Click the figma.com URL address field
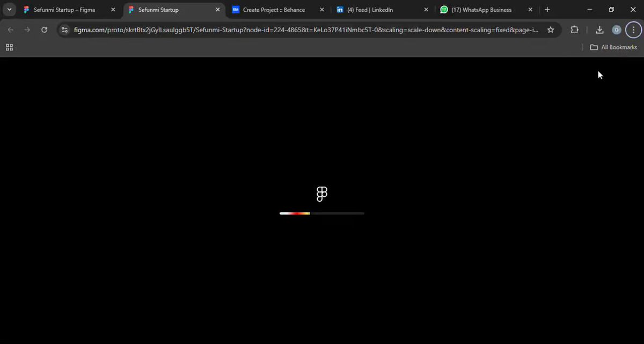The width and height of the screenshot is (644, 344). tap(306, 30)
